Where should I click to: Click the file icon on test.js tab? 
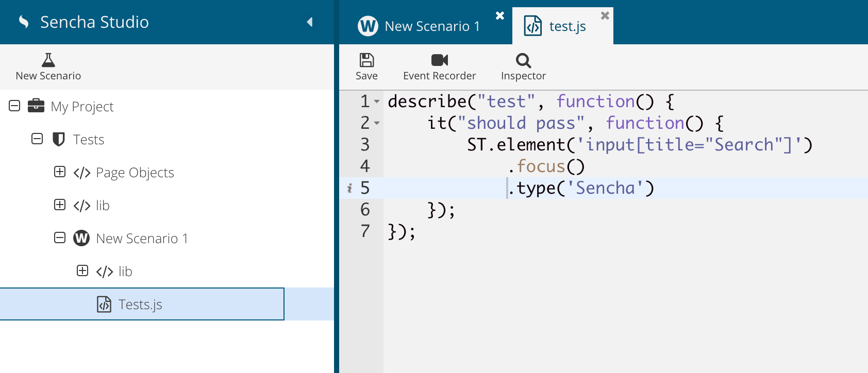pos(533,26)
